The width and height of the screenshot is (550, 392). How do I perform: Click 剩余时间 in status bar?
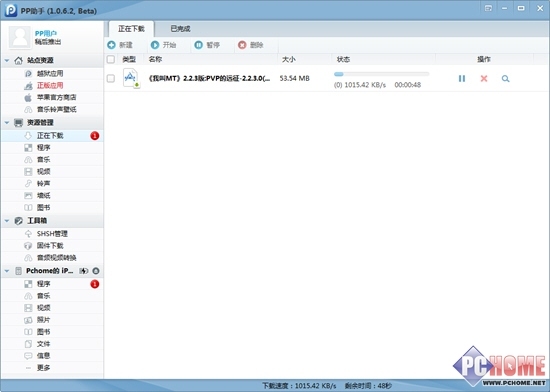pyautogui.click(x=368, y=386)
